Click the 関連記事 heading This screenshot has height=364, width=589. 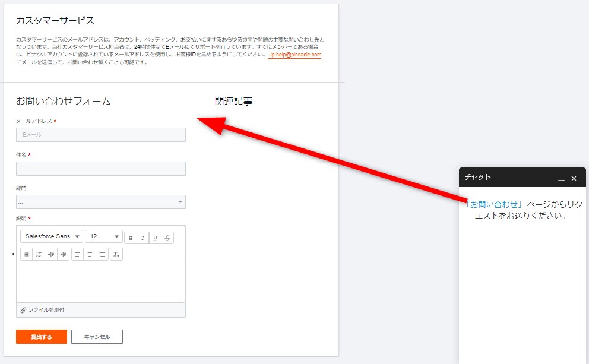(234, 101)
